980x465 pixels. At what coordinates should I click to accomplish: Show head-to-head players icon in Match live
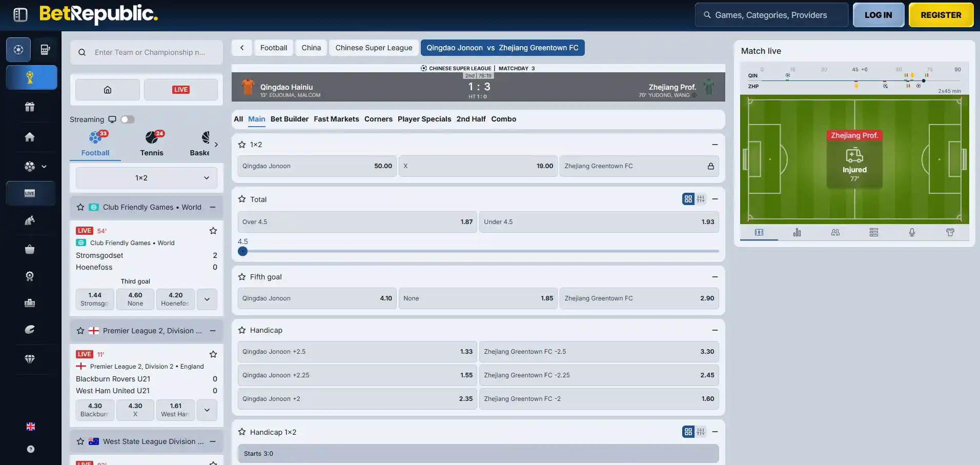[835, 232]
